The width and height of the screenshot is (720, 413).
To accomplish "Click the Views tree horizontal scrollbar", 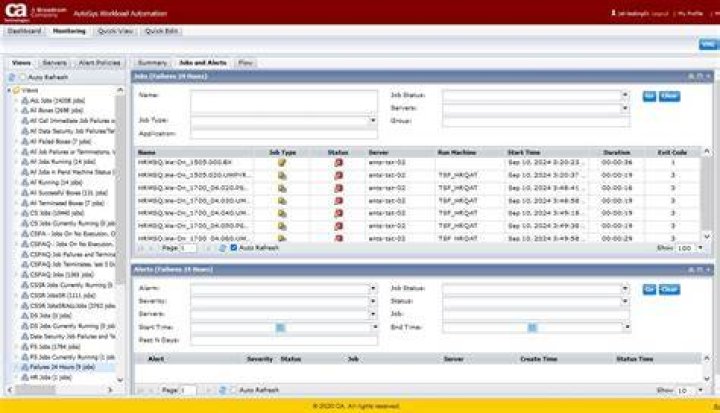I will [x=35, y=390].
